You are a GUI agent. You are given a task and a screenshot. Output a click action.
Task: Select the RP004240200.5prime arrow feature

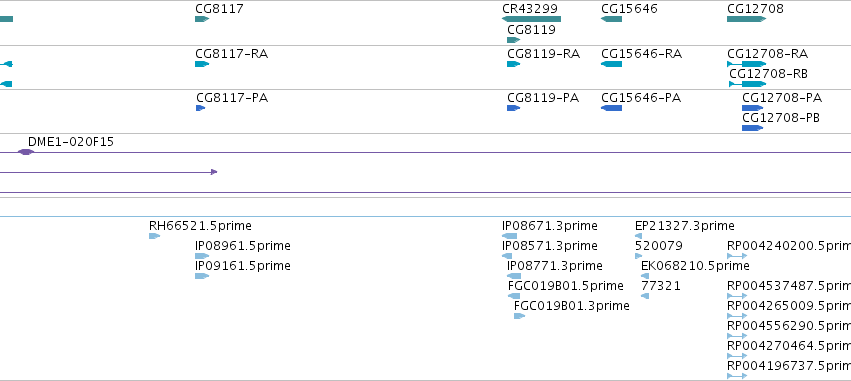point(737,256)
